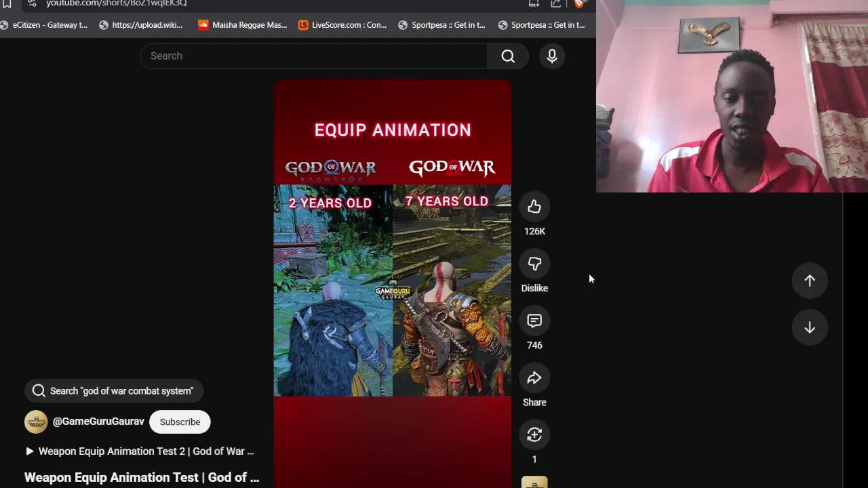This screenshot has height=488, width=868.
Task: Subscribe to GameGuruGaurav
Action: click(x=180, y=422)
